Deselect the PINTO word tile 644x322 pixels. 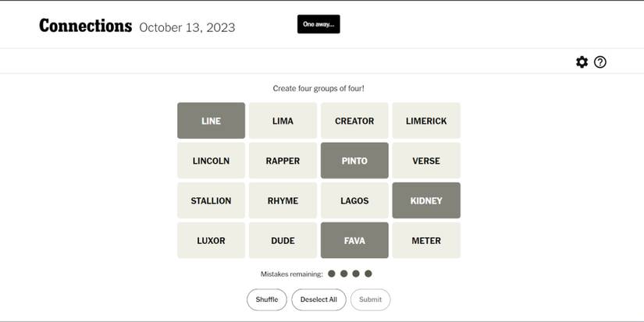click(x=354, y=161)
